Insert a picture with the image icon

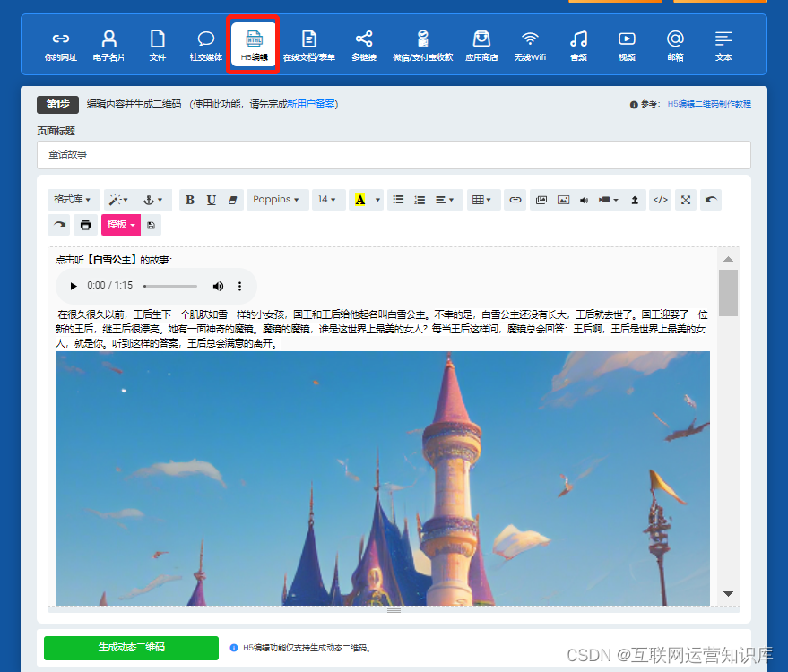tap(563, 200)
